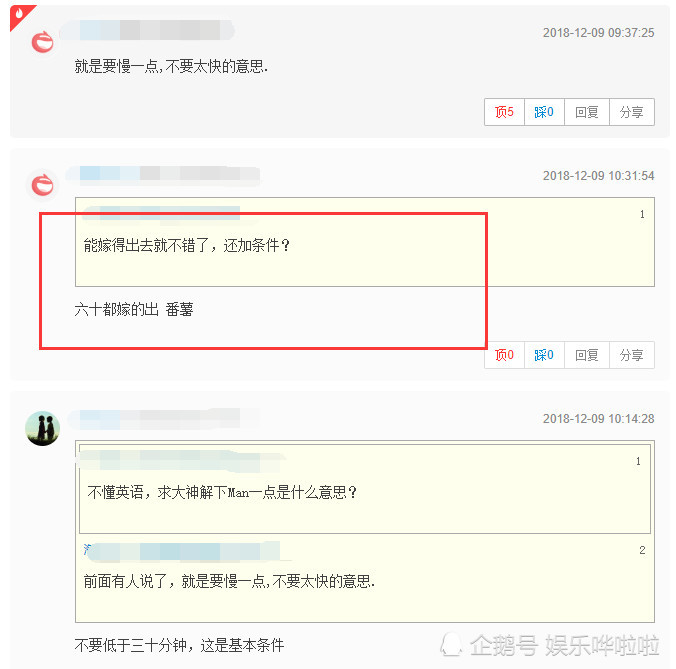Click quoted author name in floor 2 quote
This screenshot has height=669, width=676.
point(183,551)
